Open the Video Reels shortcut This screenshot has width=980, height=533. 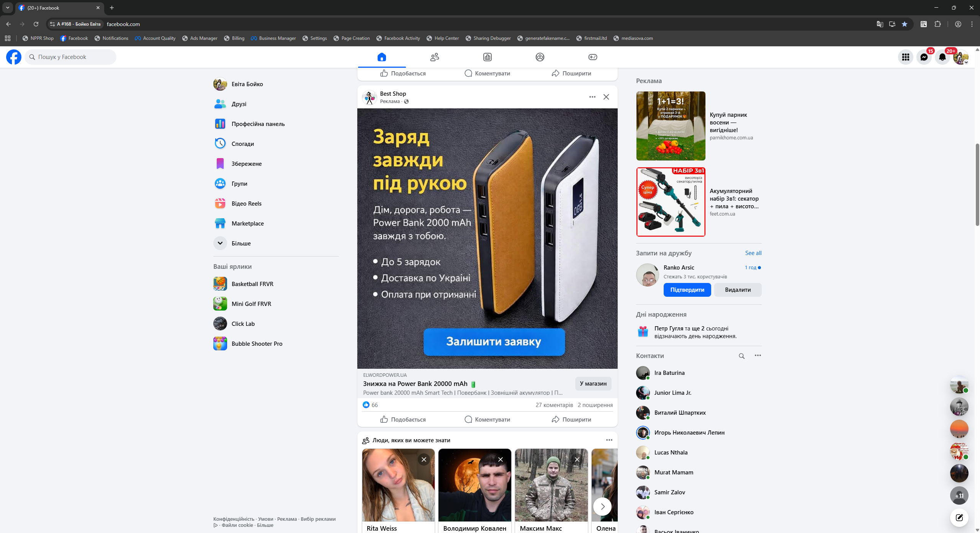246,203
